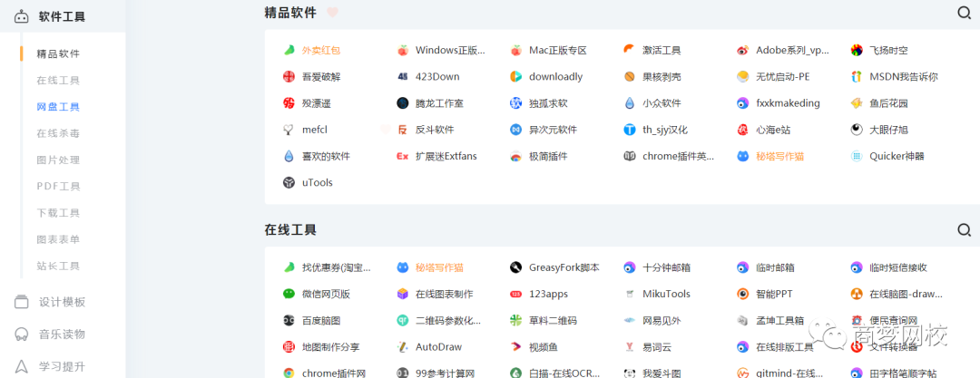Open the 无忧启动-PE link
Viewport: 980px width, 378px height.
click(782, 77)
